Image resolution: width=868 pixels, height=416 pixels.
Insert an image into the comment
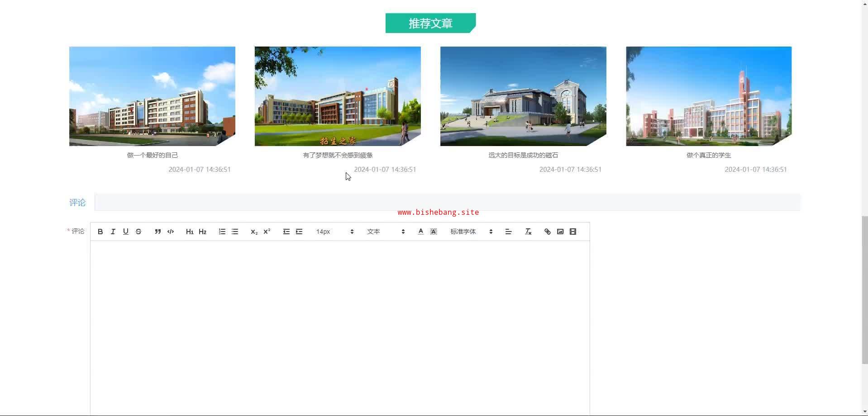point(560,232)
